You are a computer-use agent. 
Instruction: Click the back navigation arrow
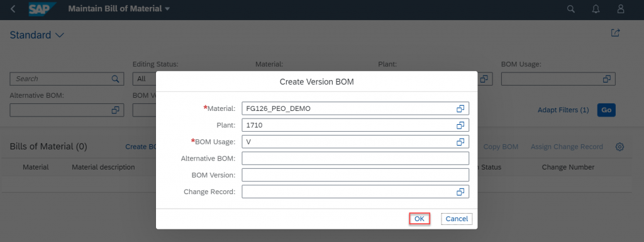pyautogui.click(x=13, y=9)
